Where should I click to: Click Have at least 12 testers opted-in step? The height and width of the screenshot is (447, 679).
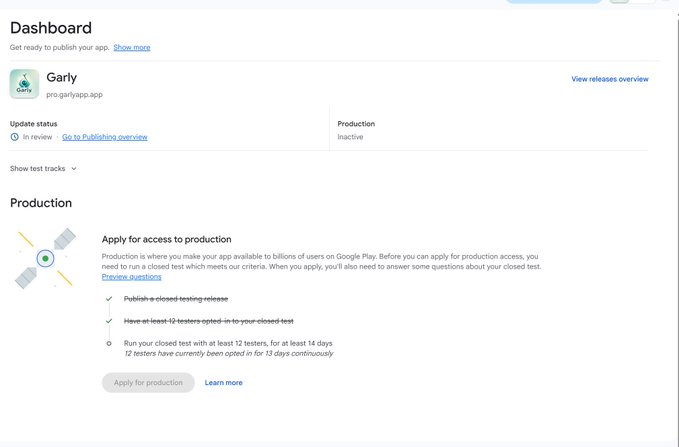click(x=209, y=321)
